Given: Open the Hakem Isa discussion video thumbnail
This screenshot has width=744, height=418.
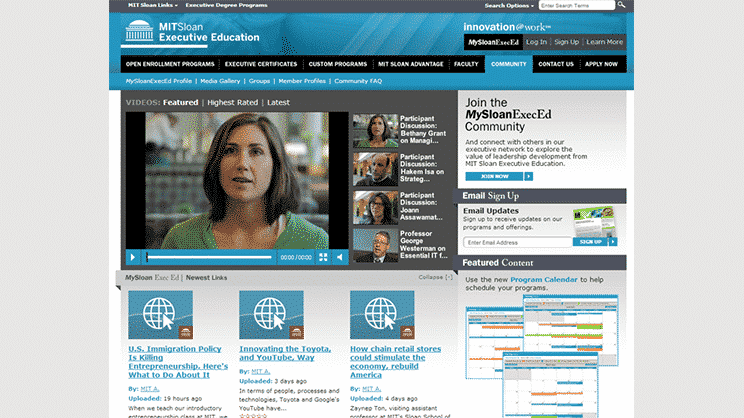Looking at the screenshot, I should (375, 169).
